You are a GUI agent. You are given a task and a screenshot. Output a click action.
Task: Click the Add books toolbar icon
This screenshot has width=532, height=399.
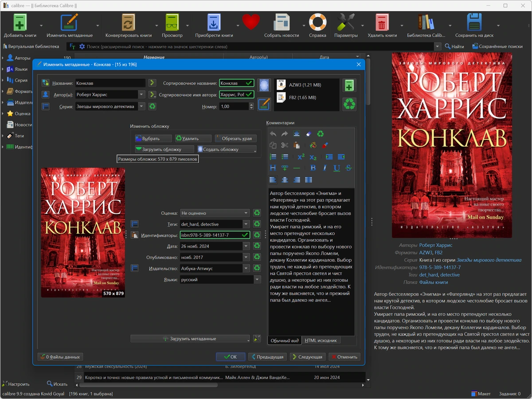point(20,22)
